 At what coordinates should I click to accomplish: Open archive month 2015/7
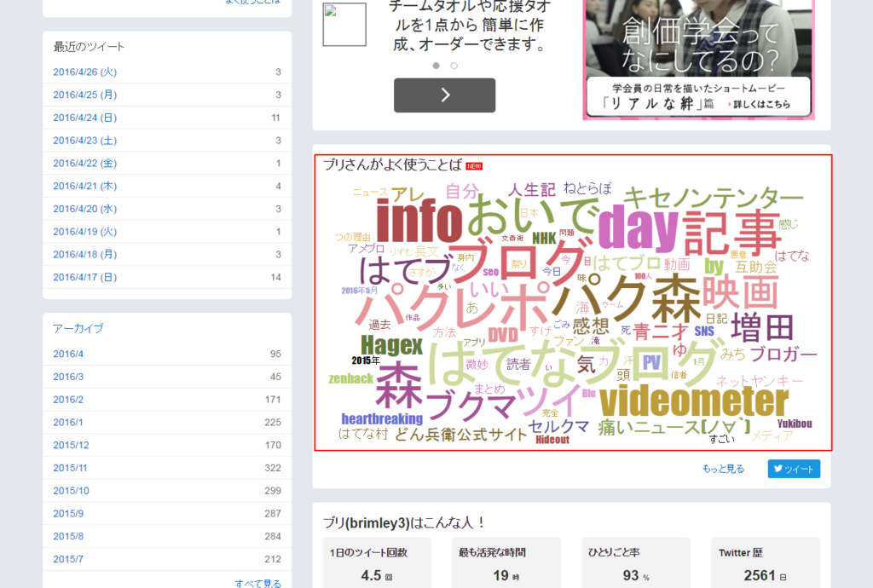tap(68, 559)
